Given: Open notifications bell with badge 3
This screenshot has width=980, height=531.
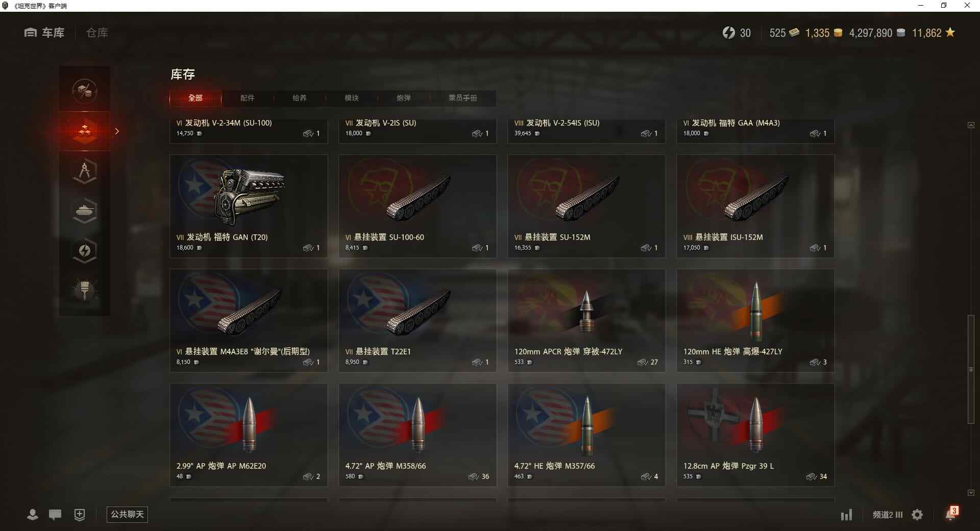Looking at the screenshot, I should tap(951, 514).
